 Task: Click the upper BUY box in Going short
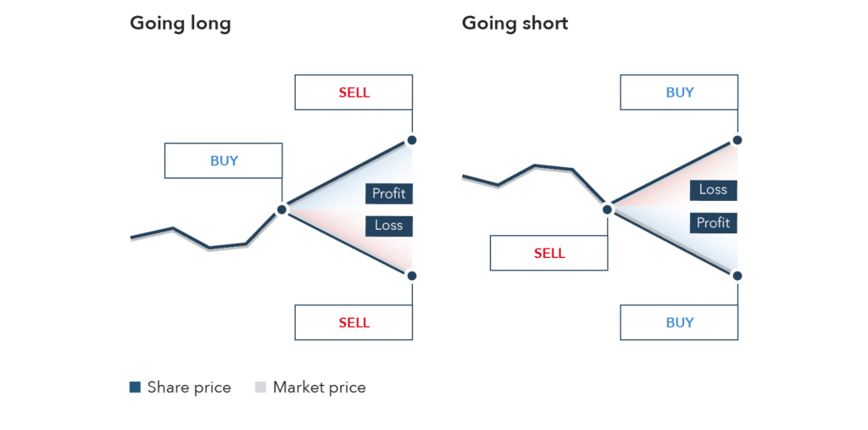click(679, 92)
